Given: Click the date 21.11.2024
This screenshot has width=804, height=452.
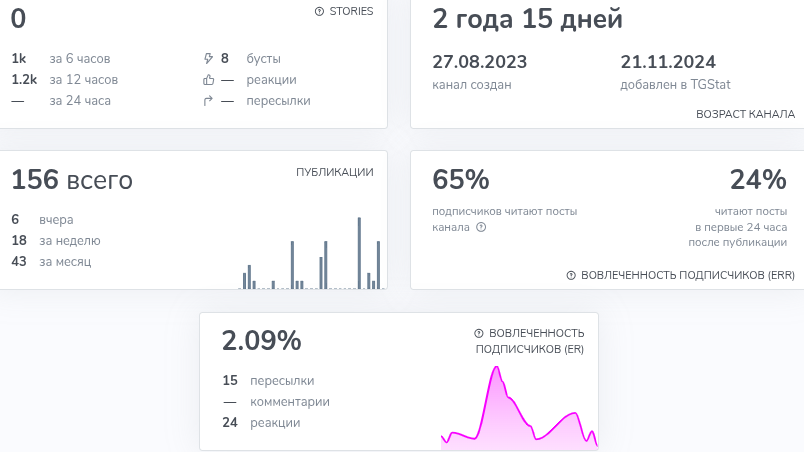Looking at the screenshot, I should [x=668, y=62].
